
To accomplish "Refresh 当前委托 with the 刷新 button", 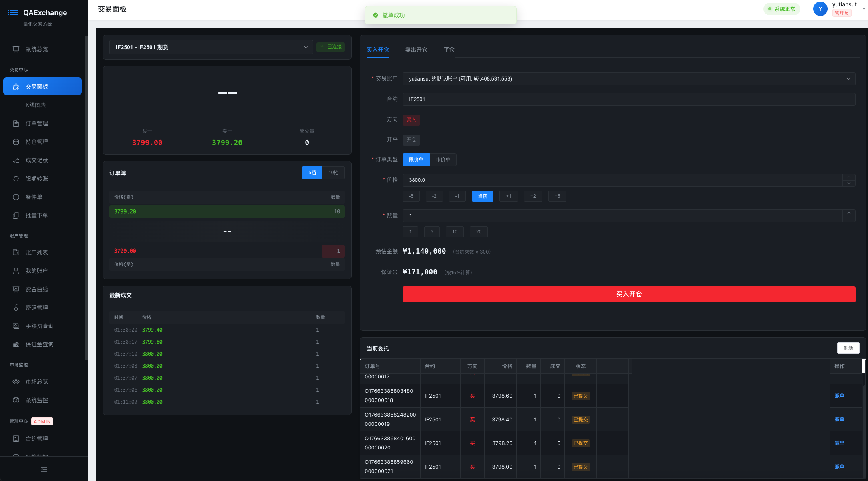I will coord(848,348).
